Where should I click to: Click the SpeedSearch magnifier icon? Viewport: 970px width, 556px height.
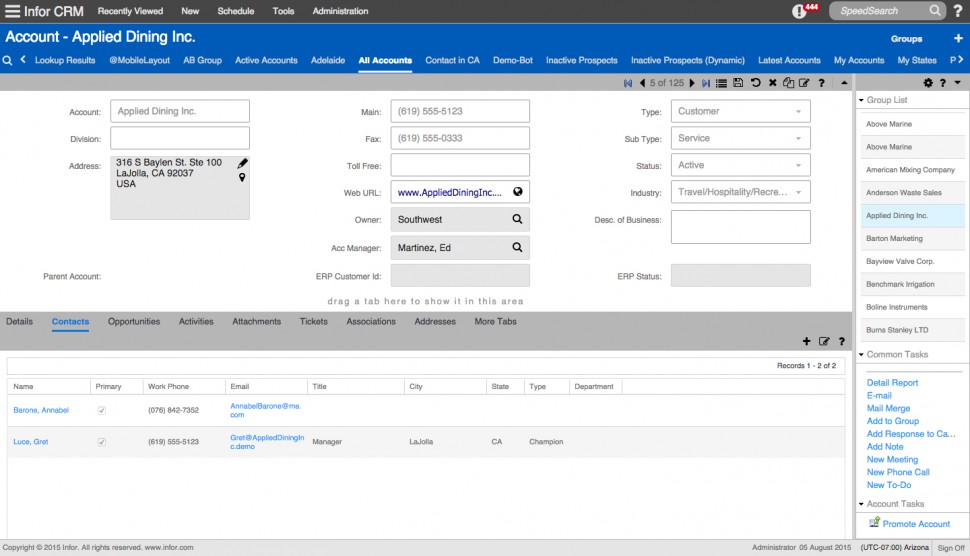click(x=935, y=11)
